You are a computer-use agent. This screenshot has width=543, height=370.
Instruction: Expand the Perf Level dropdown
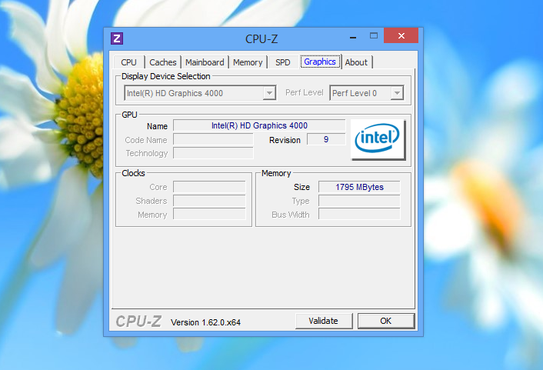366,93
